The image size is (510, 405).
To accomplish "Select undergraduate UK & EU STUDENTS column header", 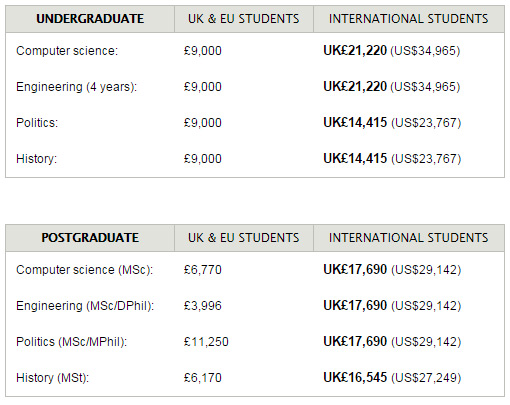I will pyautogui.click(x=244, y=19).
